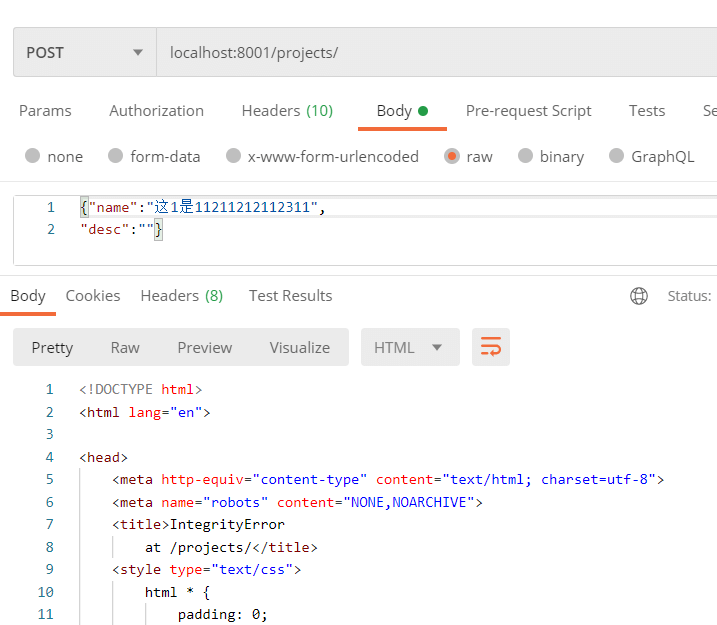Click the IntegrityError title text in response
Screen dimensions: 717x625
coord(227,524)
